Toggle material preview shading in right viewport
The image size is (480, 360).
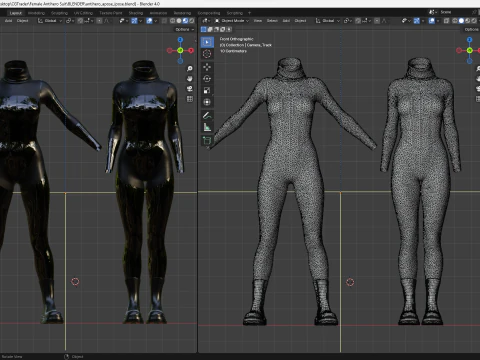pos(467,21)
